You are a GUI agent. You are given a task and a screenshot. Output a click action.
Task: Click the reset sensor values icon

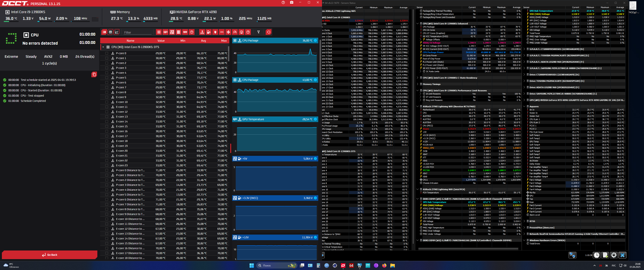[x=268, y=32]
